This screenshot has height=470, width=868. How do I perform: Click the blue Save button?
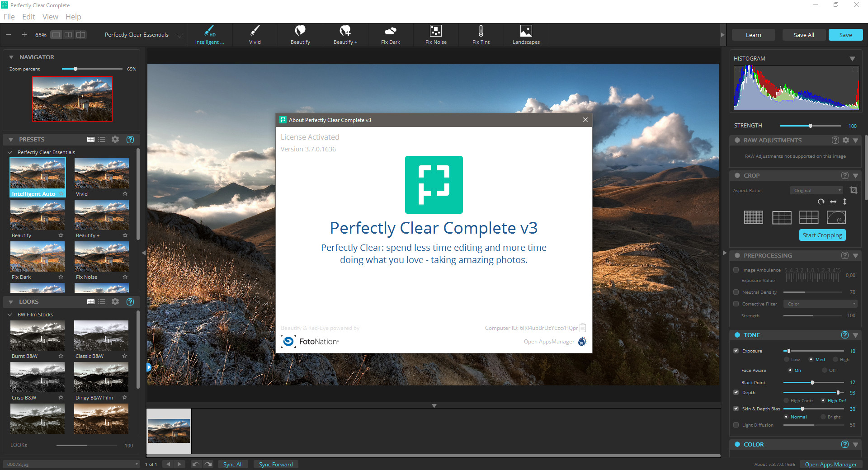pos(845,35)
